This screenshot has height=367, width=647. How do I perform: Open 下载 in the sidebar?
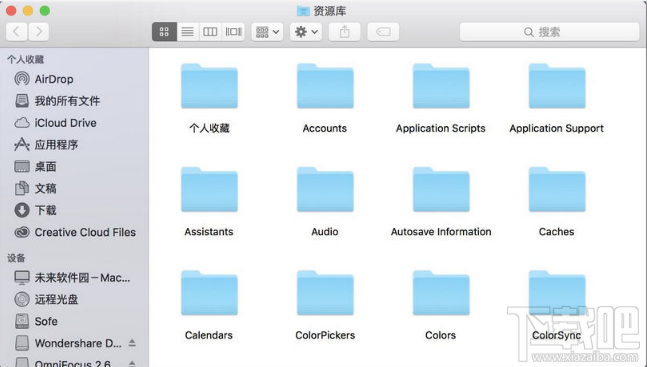(x=35, y=210)
